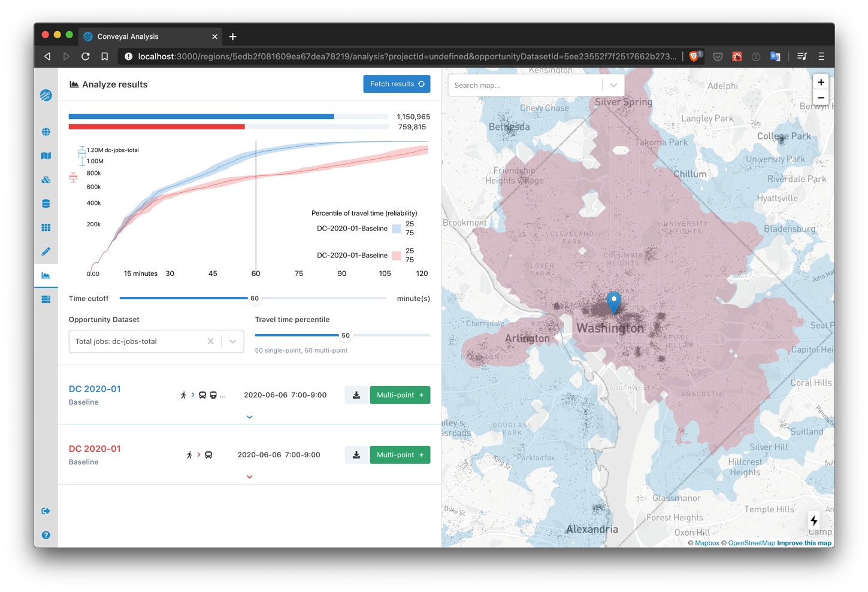This screenshot has height=592, width=868.
Task: Click Multi-point button for red DC 2020-01
Action: point(400,455)
